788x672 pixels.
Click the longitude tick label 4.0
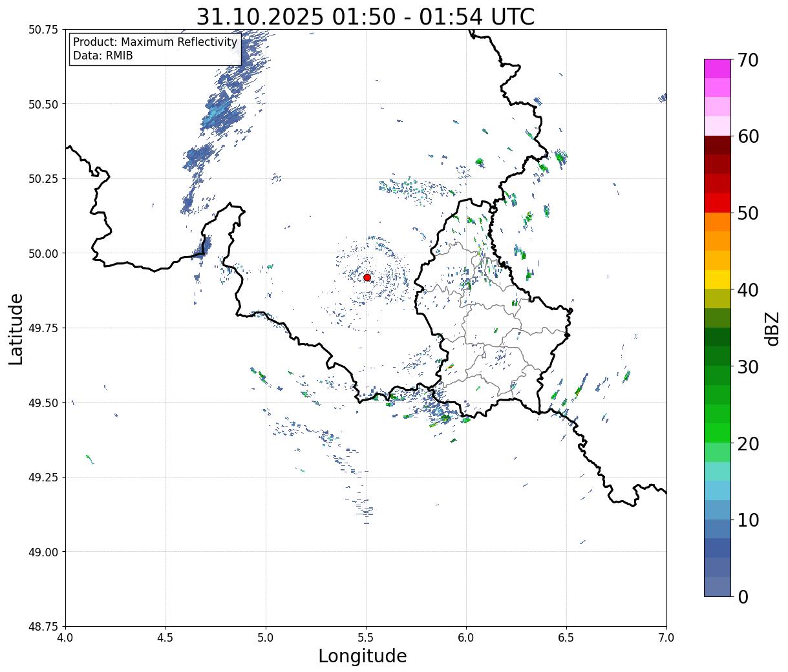coord(65,638)
